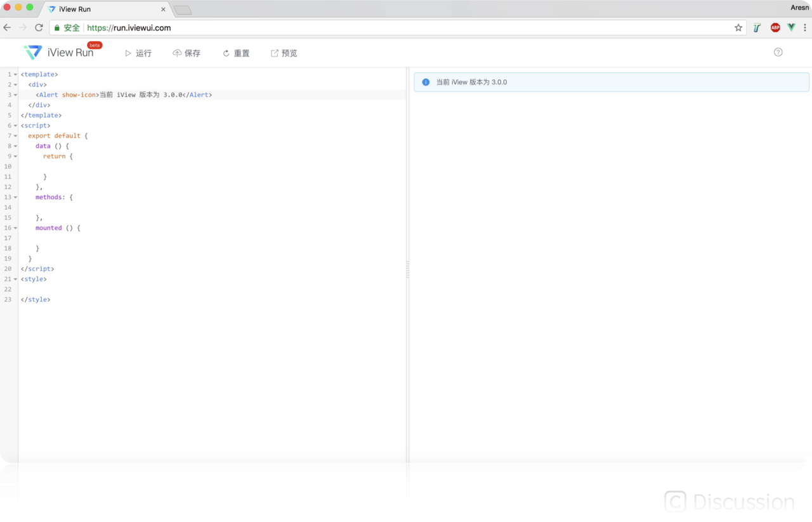The image size is (812, 522).
Task: Click the address bar URL run.iviewui.com
Action: (129, 28)
